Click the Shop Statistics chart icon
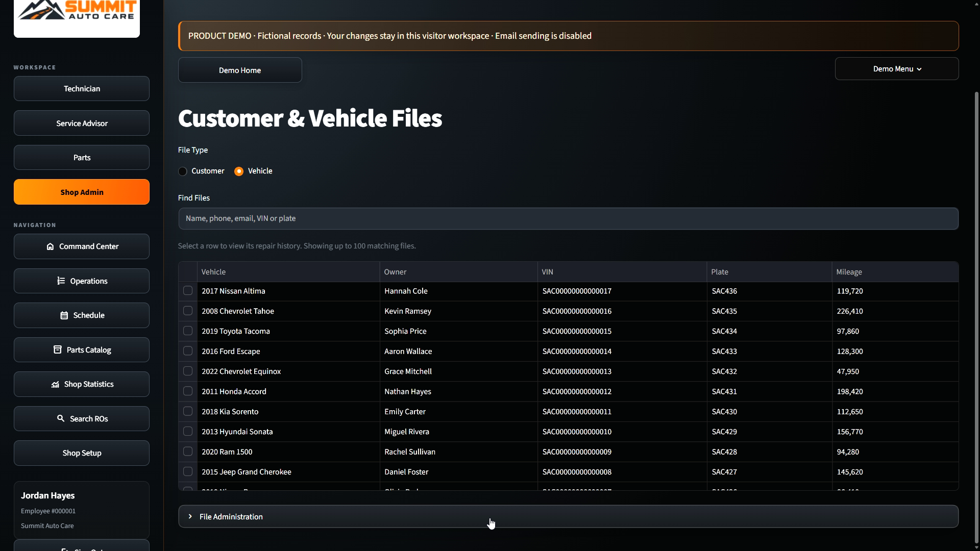The image size is (980, 551). pyautogui.click(x=55, y=384)
